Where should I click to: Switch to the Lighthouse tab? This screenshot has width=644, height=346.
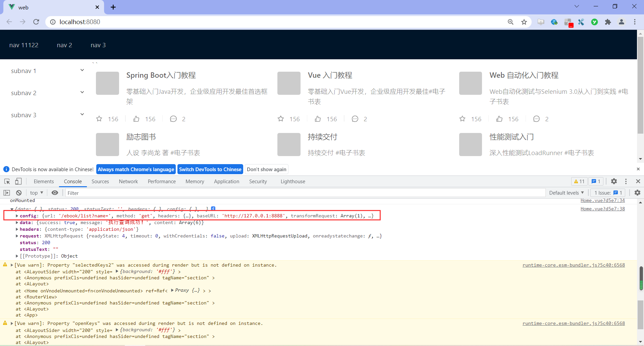293,181
